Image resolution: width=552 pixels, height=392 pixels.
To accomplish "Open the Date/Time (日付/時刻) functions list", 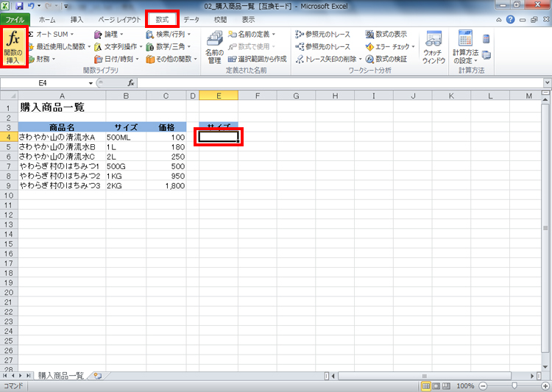I will coord(116,59).
